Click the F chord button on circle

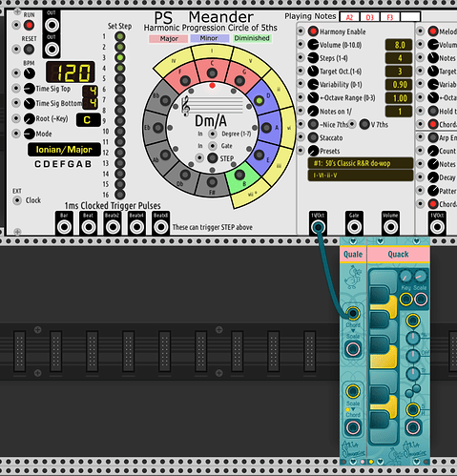coord(185,81)
